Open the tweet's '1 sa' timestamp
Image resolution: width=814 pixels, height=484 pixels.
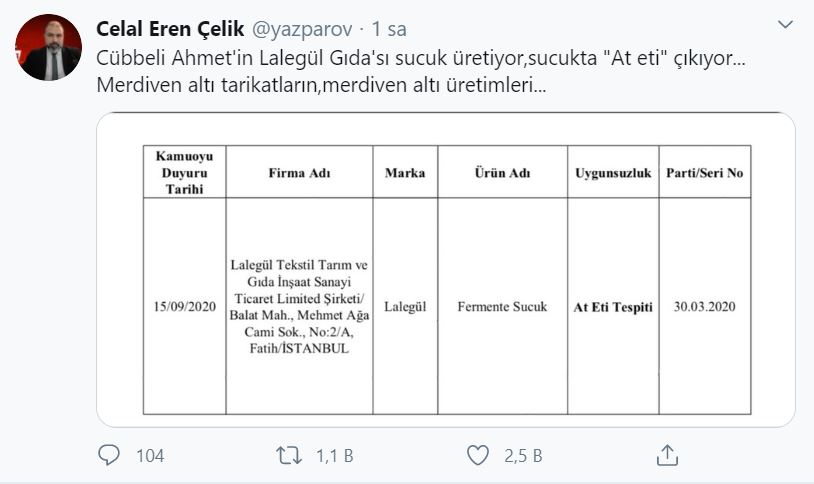pos(389,29)
